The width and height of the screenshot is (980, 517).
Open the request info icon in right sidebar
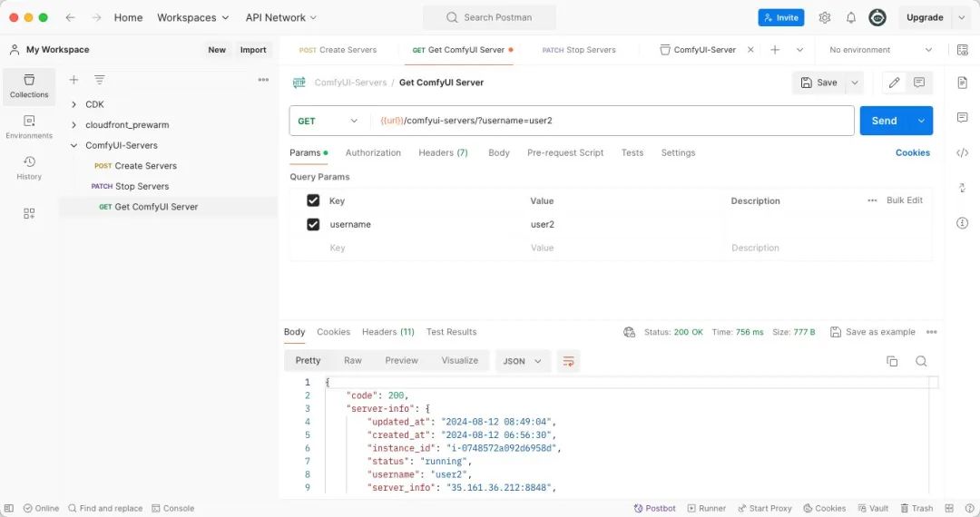962,223
